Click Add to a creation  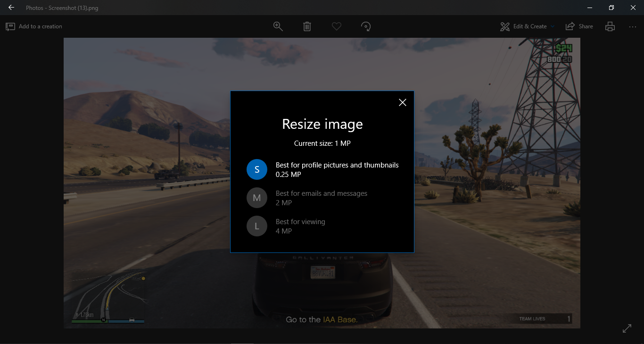pyautogui.click(x=34, y=26)
